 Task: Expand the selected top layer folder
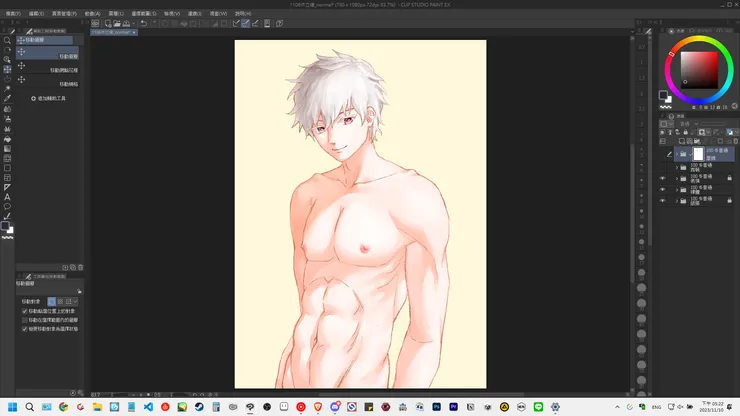pos(677,154)
